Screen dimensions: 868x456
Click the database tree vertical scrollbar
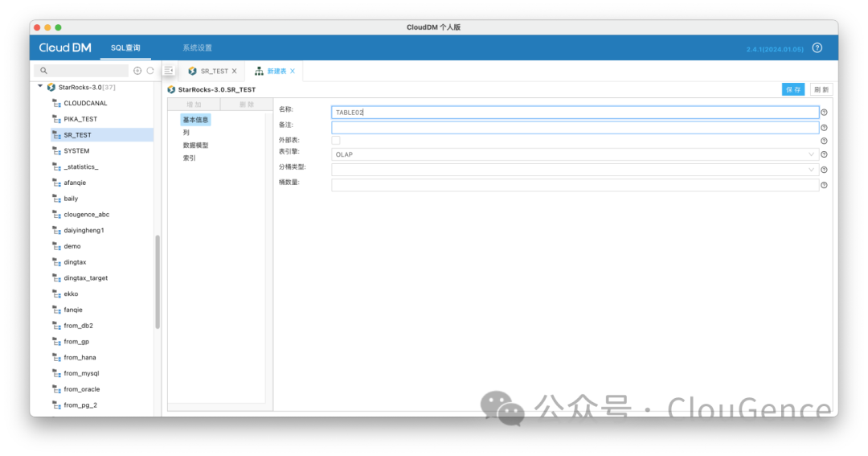(158, 282)
